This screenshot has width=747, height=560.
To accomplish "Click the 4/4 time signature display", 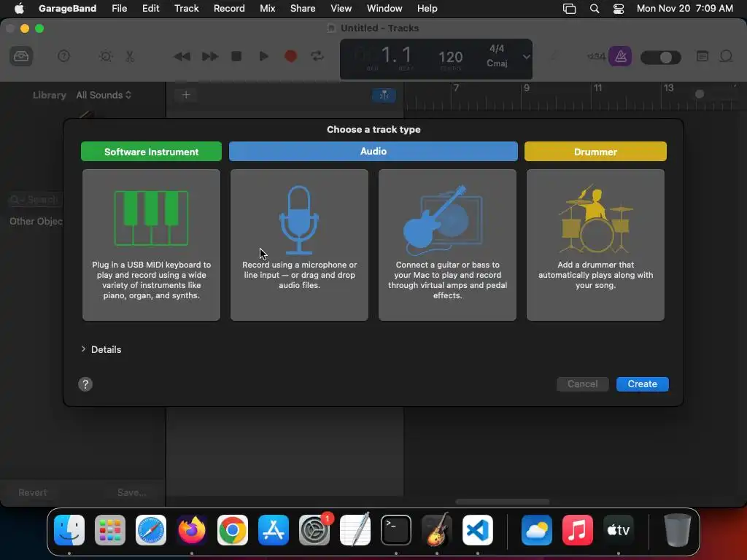I will click(497, 49).
